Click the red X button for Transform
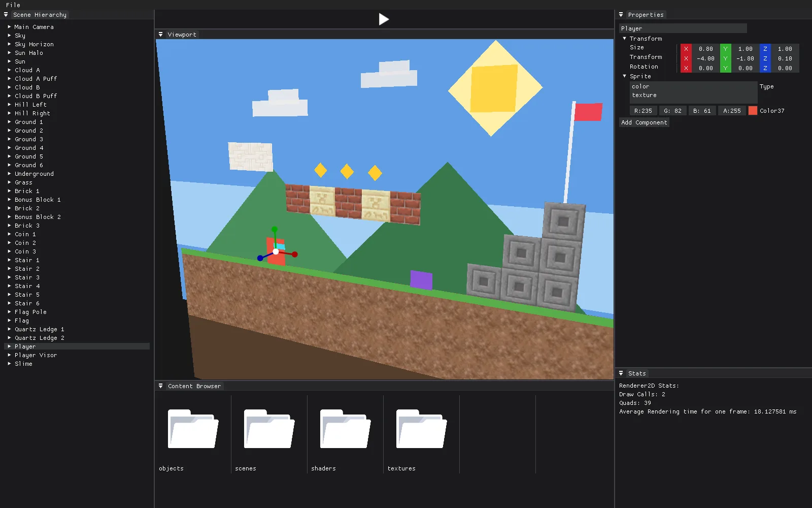 686,58
